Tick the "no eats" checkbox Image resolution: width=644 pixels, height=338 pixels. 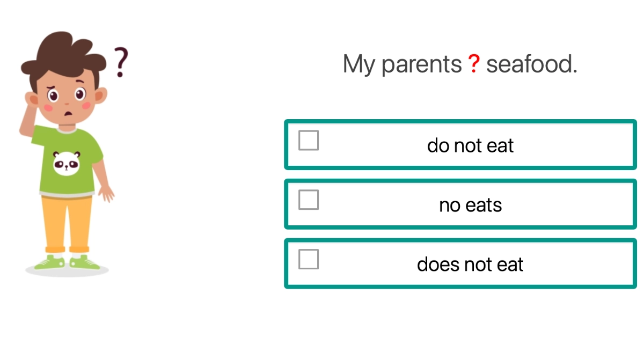309,200
